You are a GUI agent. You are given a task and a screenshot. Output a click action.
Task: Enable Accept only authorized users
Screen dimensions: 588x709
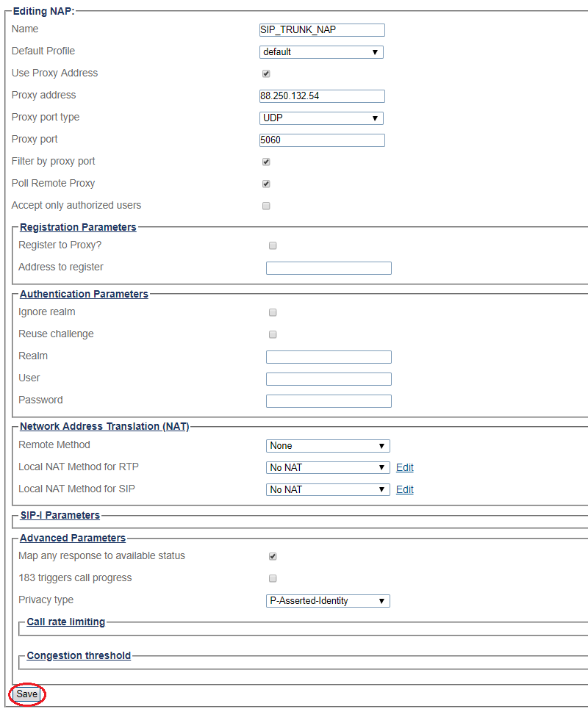[266, 206]
